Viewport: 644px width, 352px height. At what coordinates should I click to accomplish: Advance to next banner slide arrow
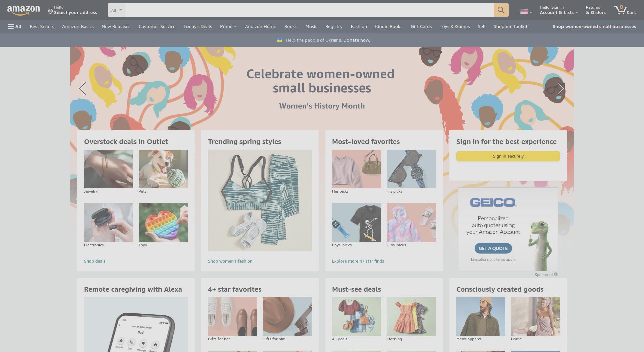[561, 89]
